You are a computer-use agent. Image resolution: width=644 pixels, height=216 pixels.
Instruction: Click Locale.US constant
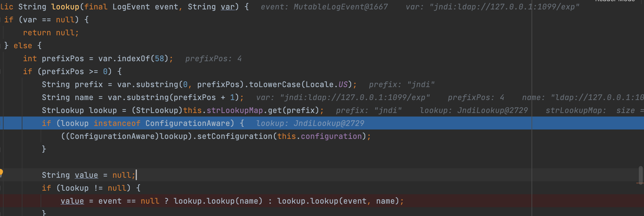pos(327,84)
